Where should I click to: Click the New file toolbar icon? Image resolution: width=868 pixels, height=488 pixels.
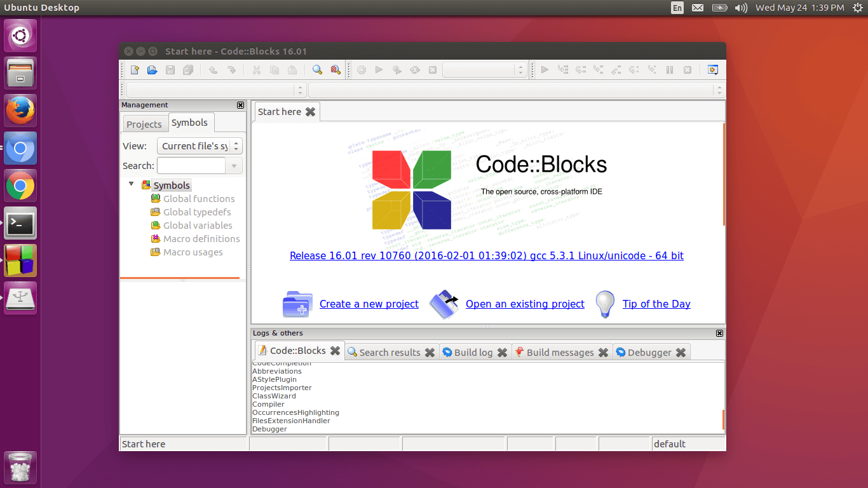click(x=135, y=70)
